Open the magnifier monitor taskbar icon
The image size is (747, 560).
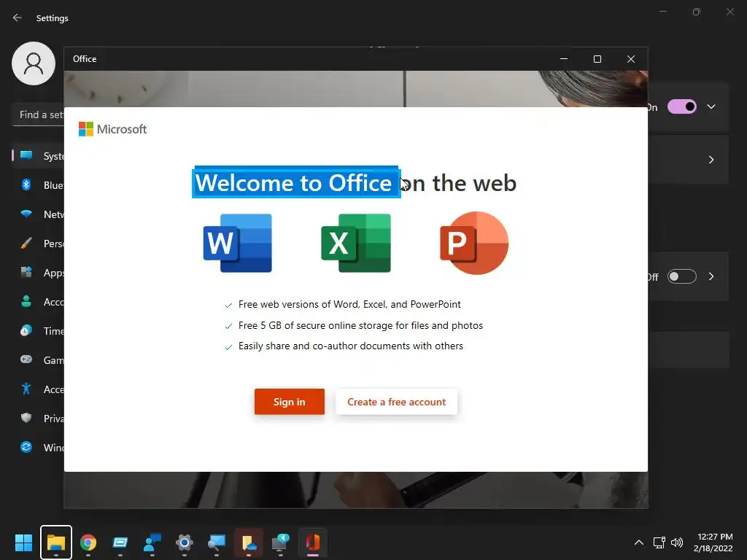tap(216, 542)
